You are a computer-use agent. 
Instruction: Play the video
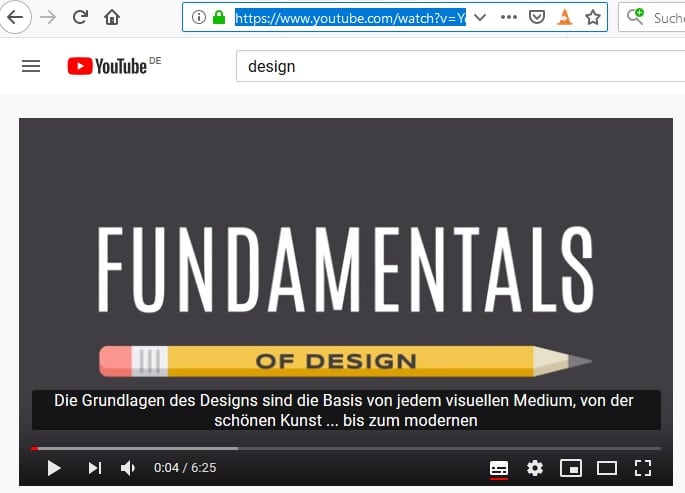(x=54, y=468)
